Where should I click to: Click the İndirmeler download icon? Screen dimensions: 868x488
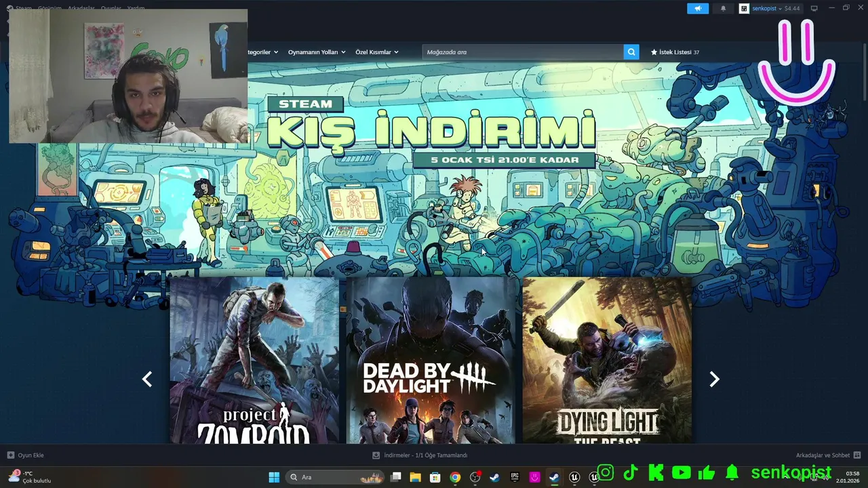(x=376, y=455)
